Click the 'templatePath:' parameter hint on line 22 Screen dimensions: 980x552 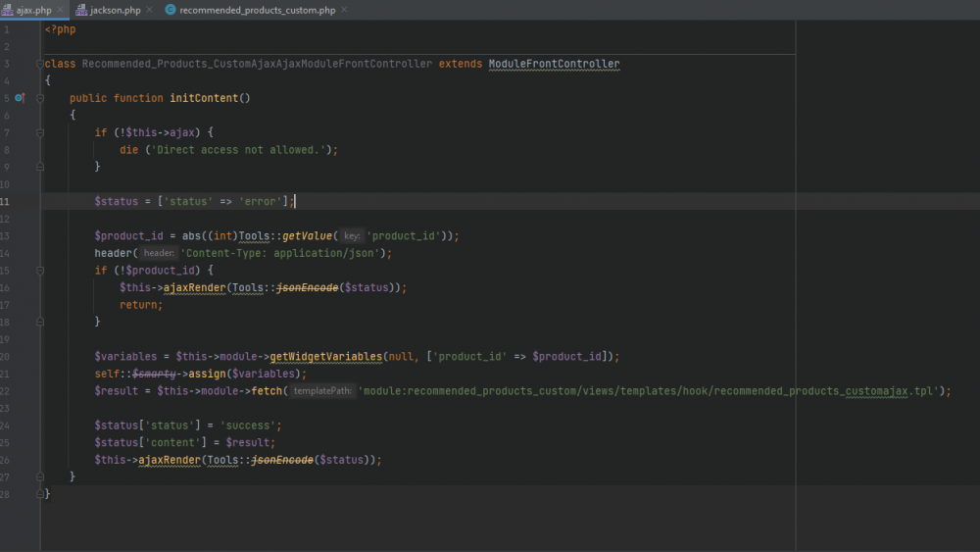(322, 390)
